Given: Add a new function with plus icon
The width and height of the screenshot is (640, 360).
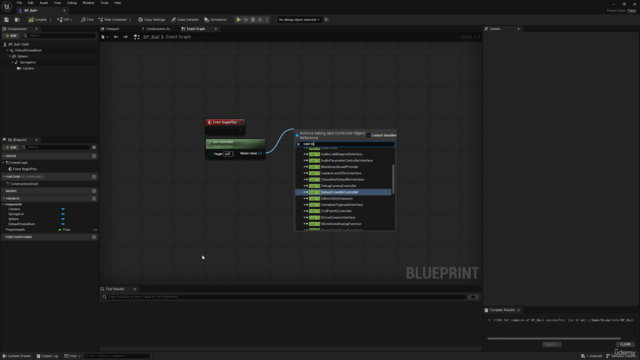Looking at the screenshot, I should pos(94,177).
